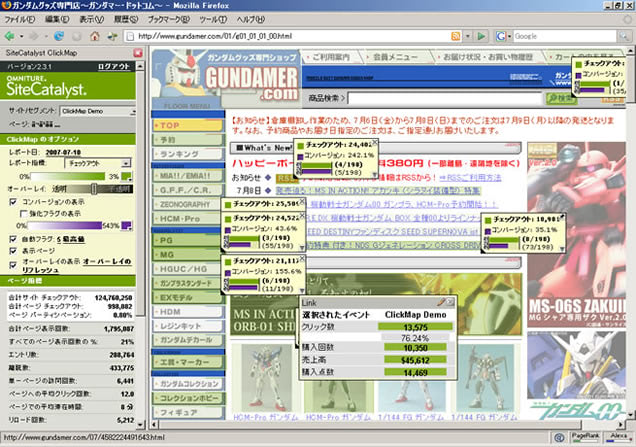Click the report date 2007-07-10 link
Image resolution: width=636 pixels, height=447 pixels.
coord(63,152)
